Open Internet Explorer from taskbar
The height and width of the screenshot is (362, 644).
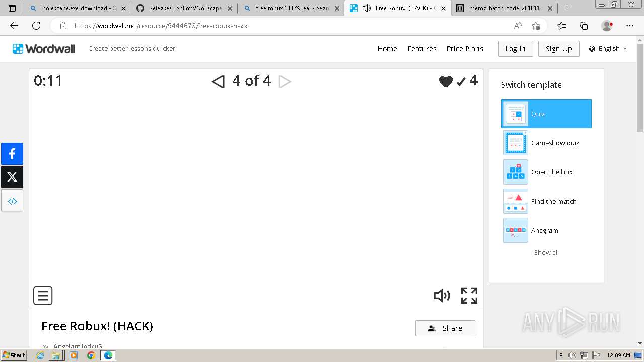[x=40, y=355]
